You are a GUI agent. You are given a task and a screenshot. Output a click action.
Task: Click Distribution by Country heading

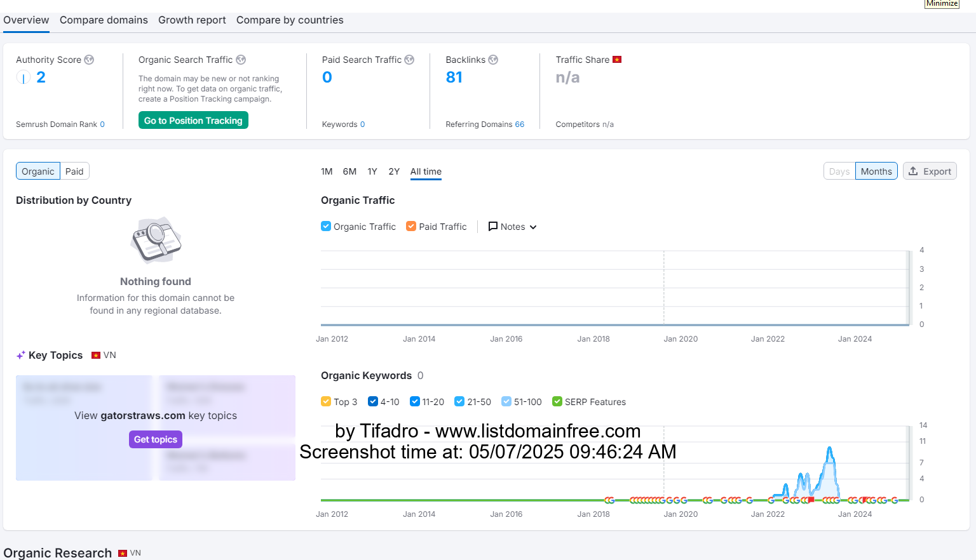[74, 201]
